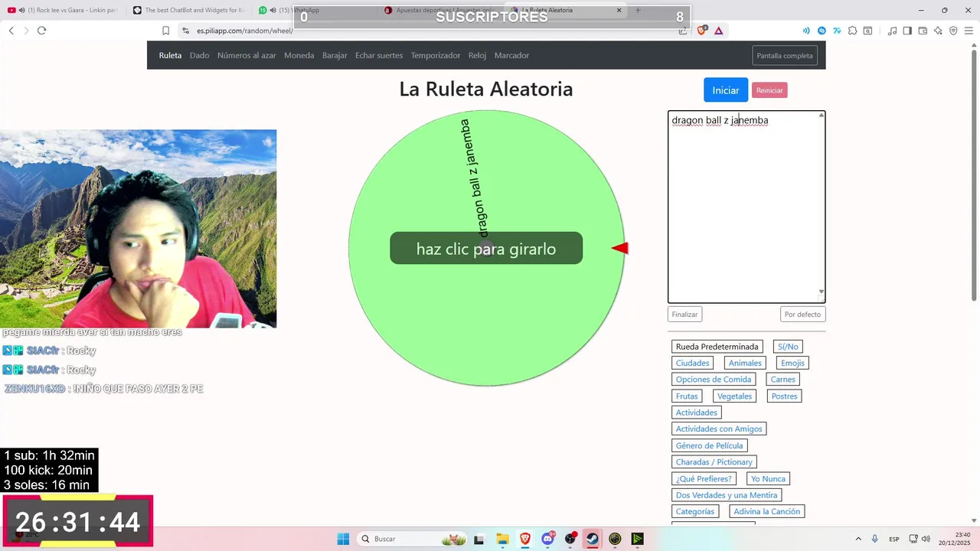Image resolution: width=980 pixels, height=551 pixels.
Task: Show hidden system tray icons chevron
Action: [x=858, y=539]
